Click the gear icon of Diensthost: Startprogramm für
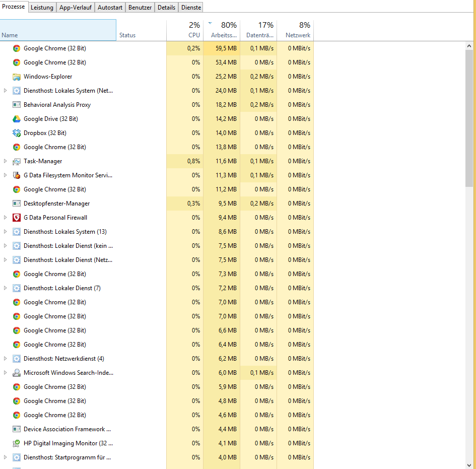476x469 pixels. click(x=17, y=457)
